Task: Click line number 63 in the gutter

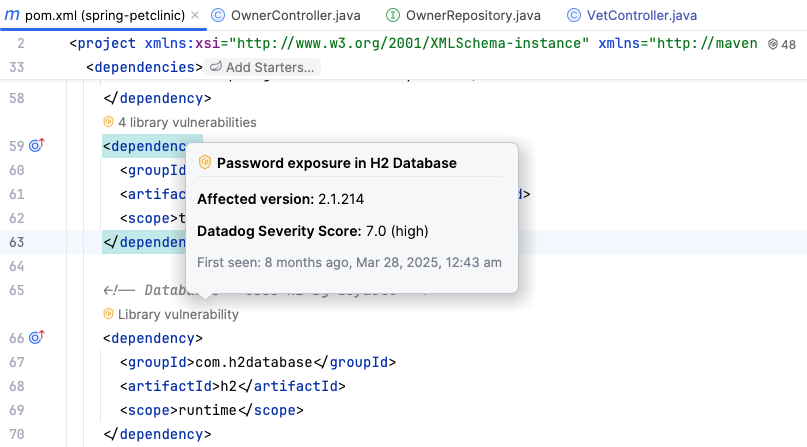Action: (x=16, y=242)
